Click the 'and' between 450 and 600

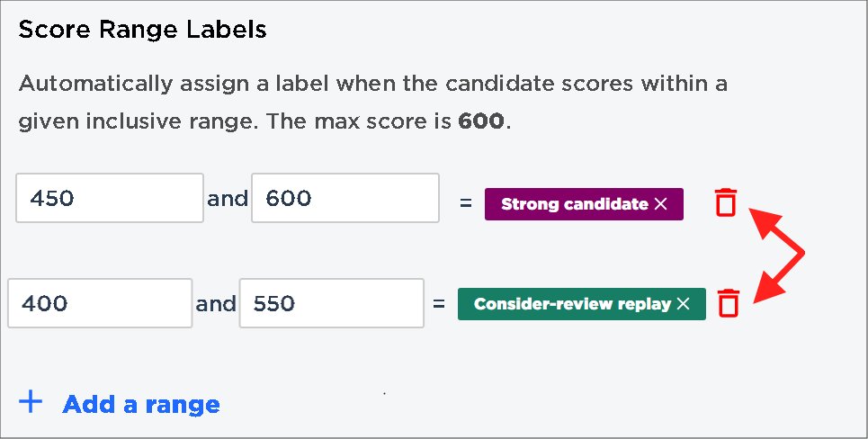click(228, 198)
